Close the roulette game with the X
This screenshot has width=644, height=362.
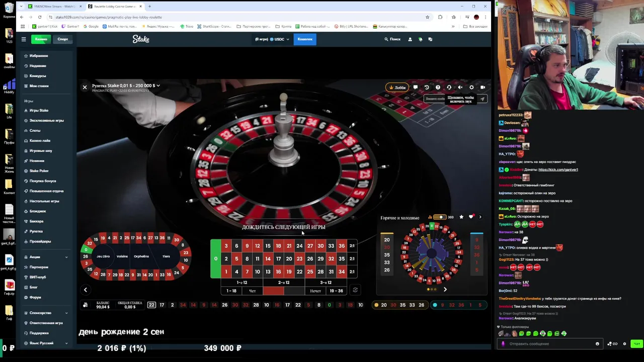(85, 87)
